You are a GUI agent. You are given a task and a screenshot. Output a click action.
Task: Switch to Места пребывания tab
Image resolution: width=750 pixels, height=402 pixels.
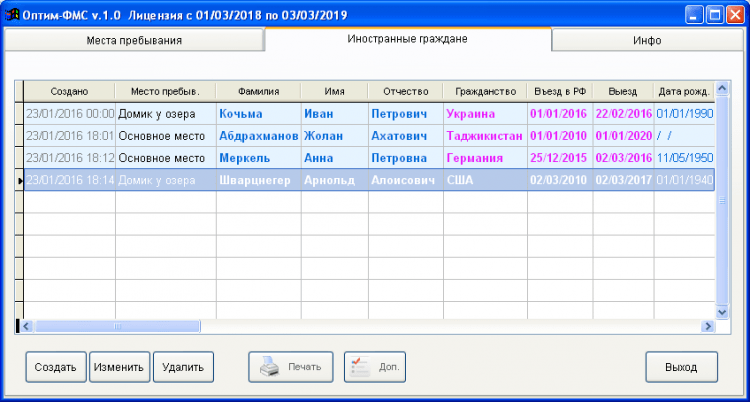(x=134, y=40)
